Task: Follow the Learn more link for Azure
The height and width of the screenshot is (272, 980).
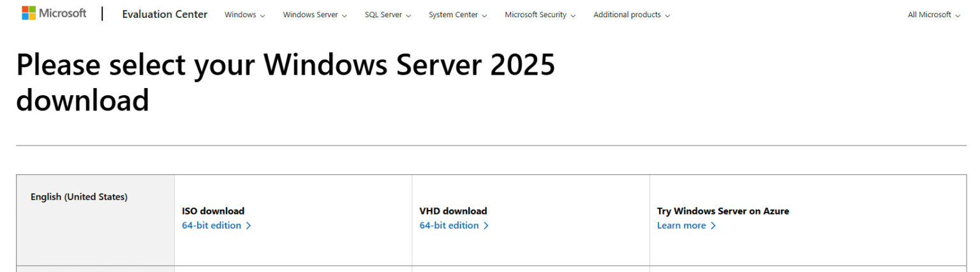Action: point(681,225)
